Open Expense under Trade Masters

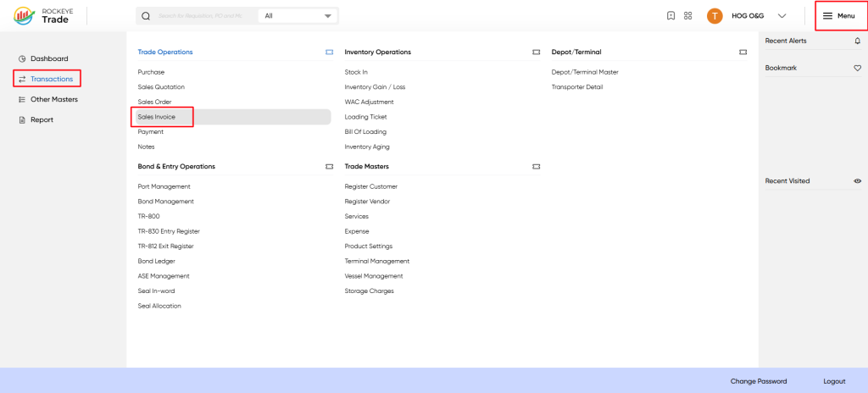pyautogui.click(x=357, y=232)
